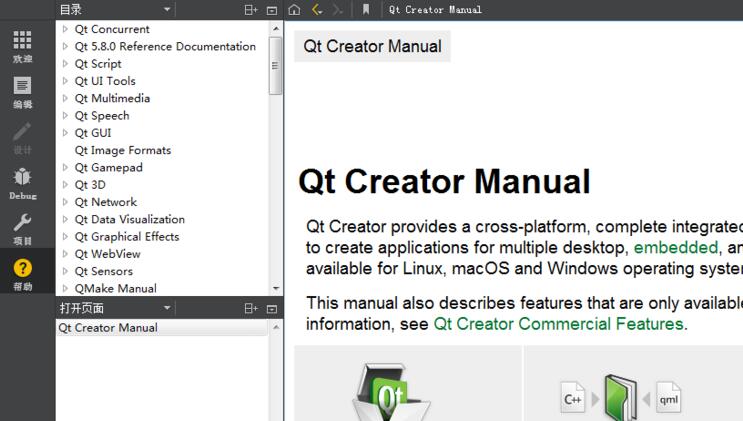Viewport: 743px width, 421px height.
Task: Select Qt Speech documentation entry
Action: pos(102,116)
